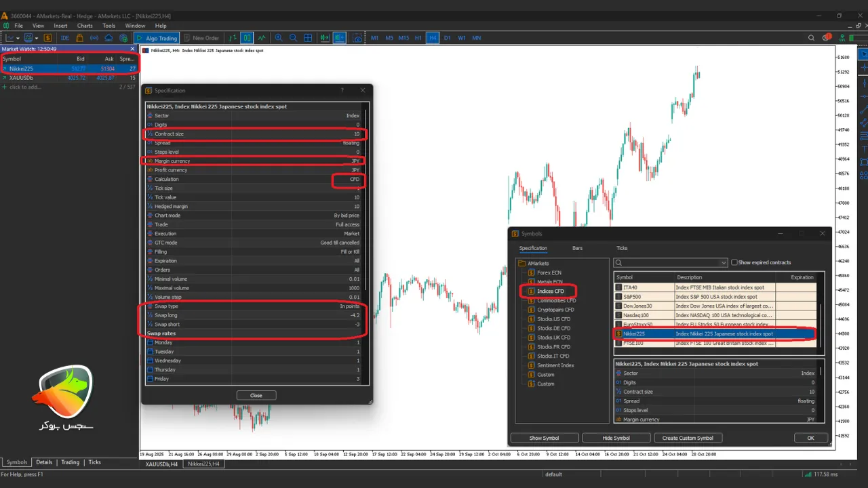This screenshot has height=488, width=868.
Task: Open the signals broadcast icon
Action: pyautogui.click(x=94, y=38)
